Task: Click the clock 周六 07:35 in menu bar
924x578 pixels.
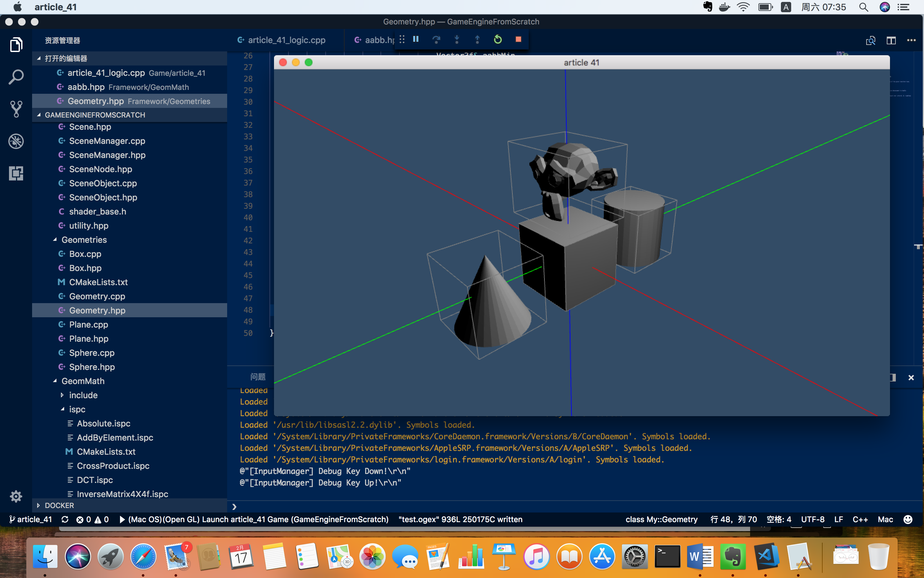Action: (824, 7)
